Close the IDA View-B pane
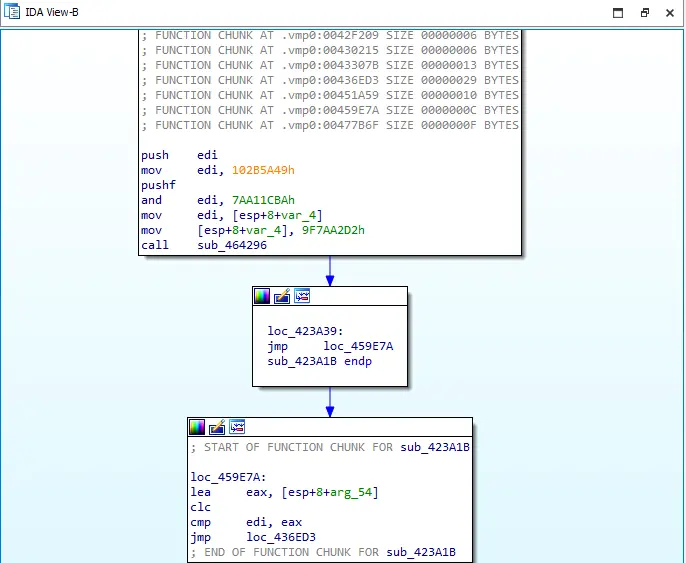 (670, 13)
